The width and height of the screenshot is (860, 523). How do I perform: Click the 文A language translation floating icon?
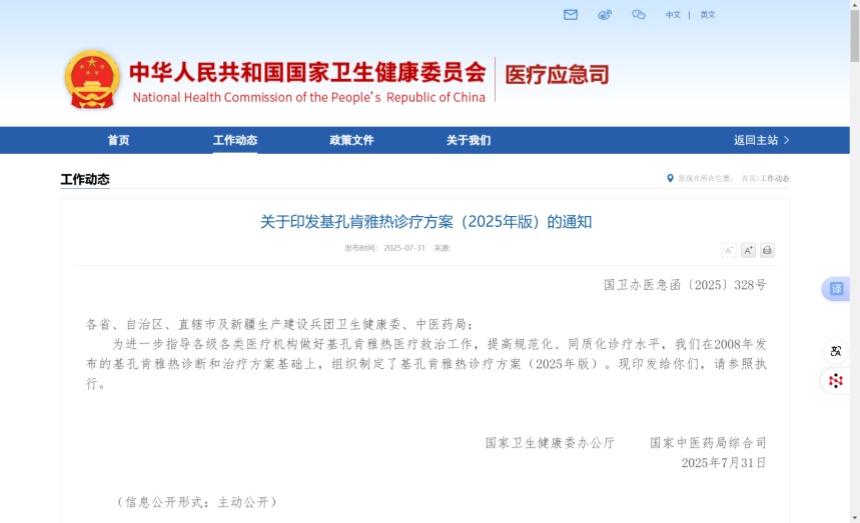[x=836, y=351]
